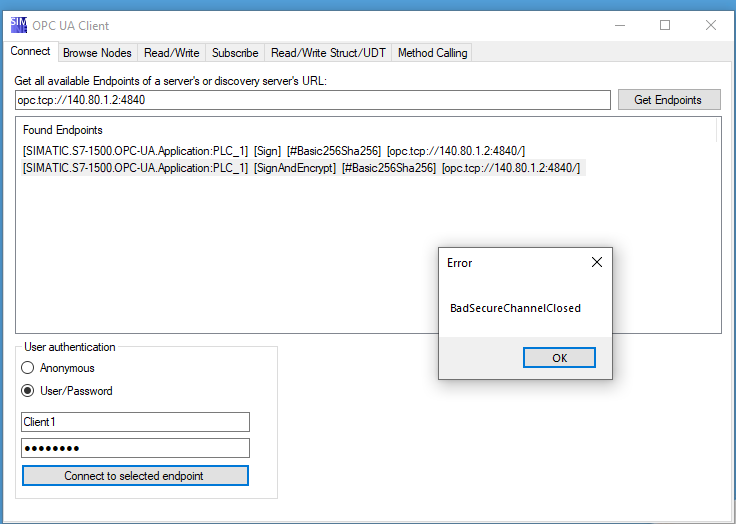Close the OPC UA Client window
Screen dimensions: 736x524
(711, 25)
